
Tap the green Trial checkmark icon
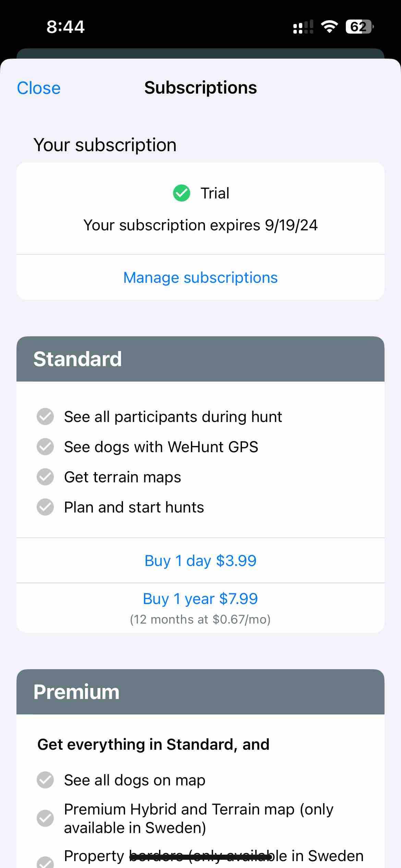tap(181, 193)
